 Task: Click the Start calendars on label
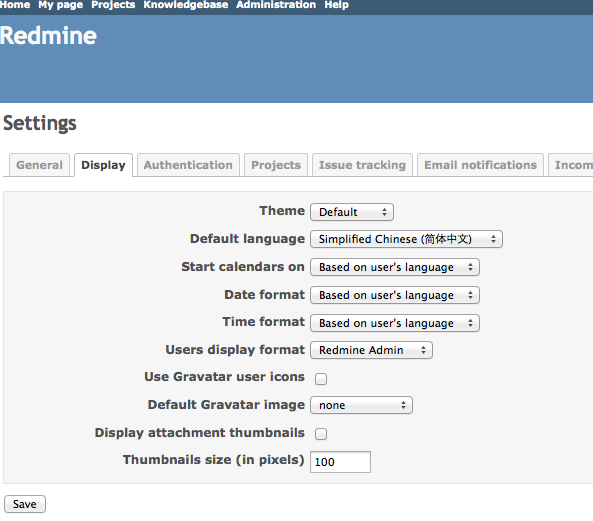[243, 267]
